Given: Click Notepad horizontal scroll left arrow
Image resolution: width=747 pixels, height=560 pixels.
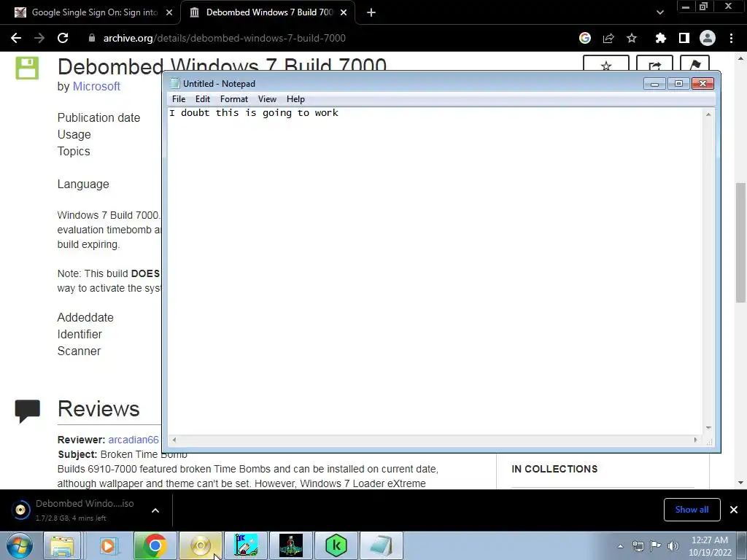Looking at the screenshot, I should (x=174, y=440).
